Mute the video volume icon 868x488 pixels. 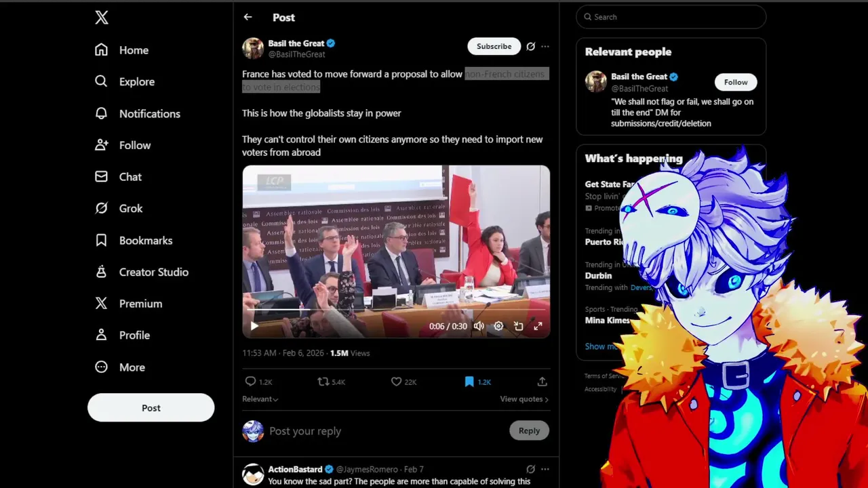point(479,326)
